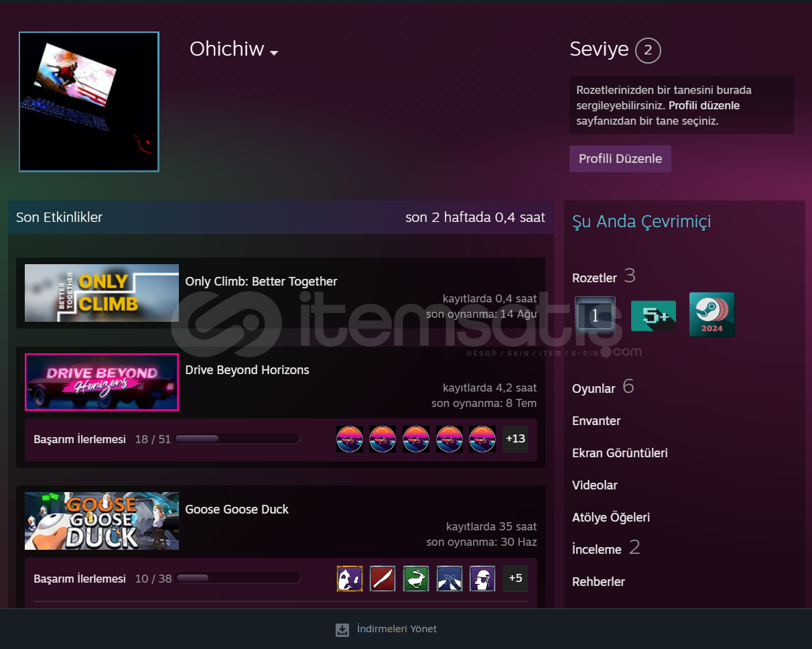Show the +13 more Drive Beyond Horizons achievements
This screenshot has height=649, width=812.
click(x=515, y=439)
